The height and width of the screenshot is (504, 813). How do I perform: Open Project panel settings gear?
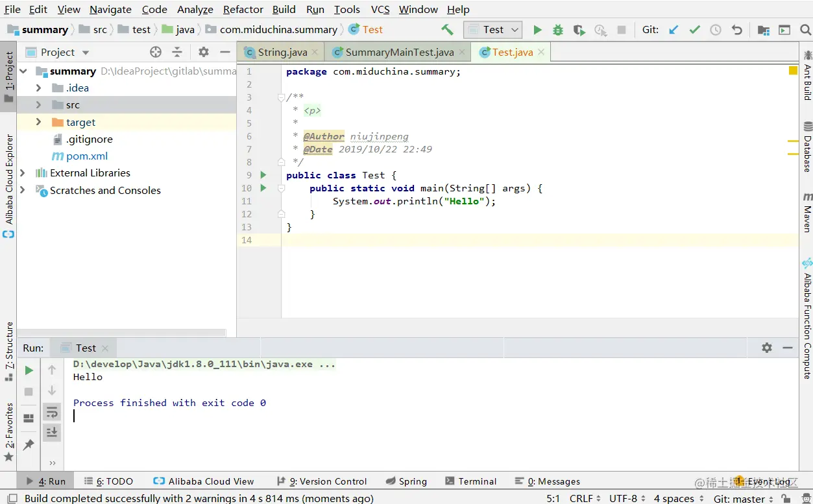(x=203, y=52)
